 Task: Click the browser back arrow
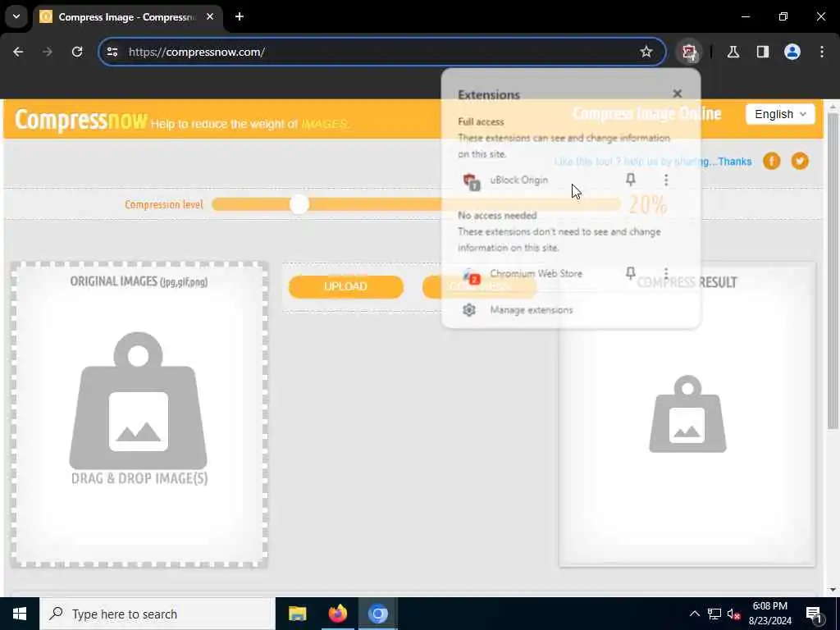point(18,52)
